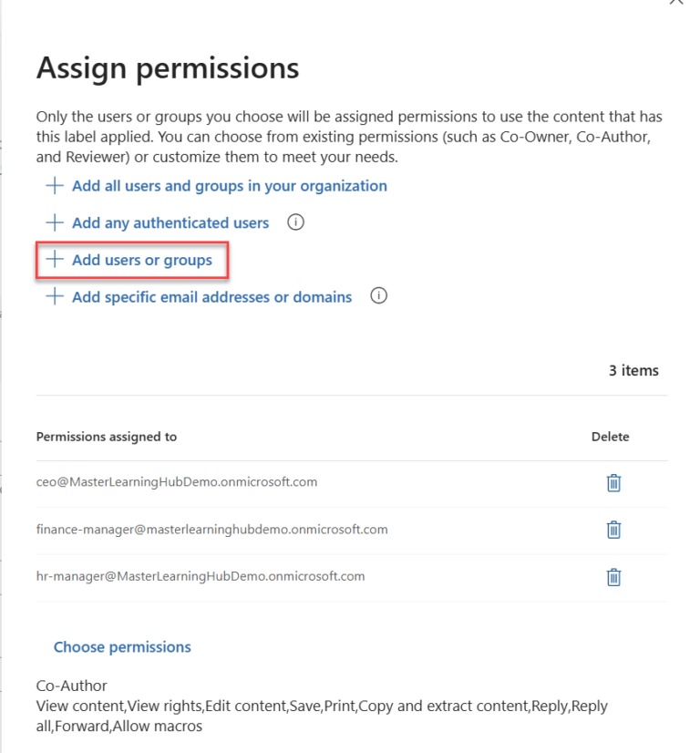The image size is (700, 753).
Task: Click the plus icon beside Add all users and groups
Action: point(54,185)
